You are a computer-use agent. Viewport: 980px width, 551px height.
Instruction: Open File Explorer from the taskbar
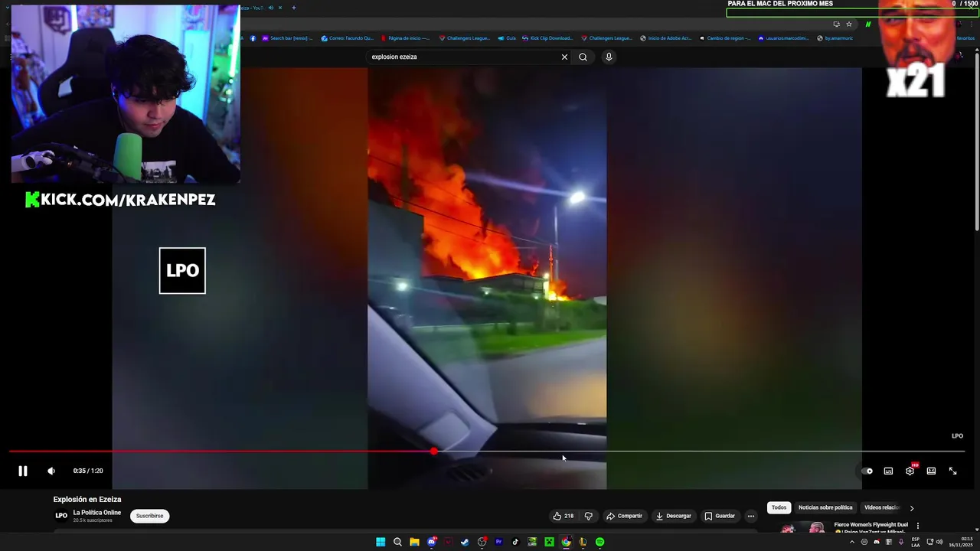coord(414,542)
